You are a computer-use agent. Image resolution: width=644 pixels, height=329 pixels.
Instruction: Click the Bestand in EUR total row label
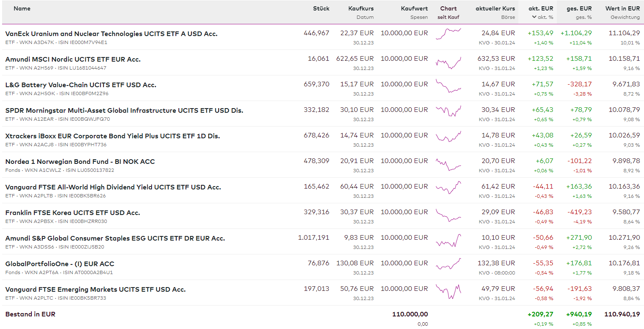30,314
